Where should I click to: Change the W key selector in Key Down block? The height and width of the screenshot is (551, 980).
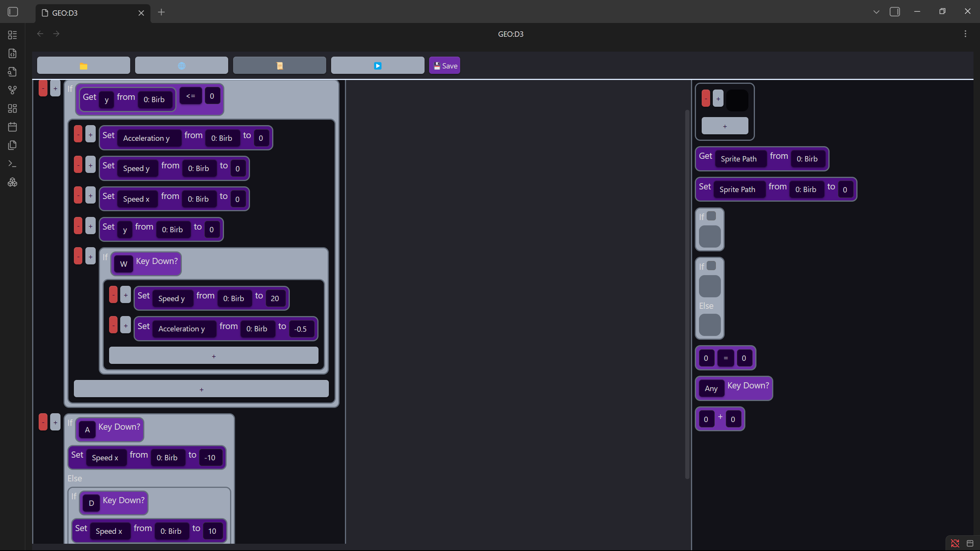coord(124,264)
